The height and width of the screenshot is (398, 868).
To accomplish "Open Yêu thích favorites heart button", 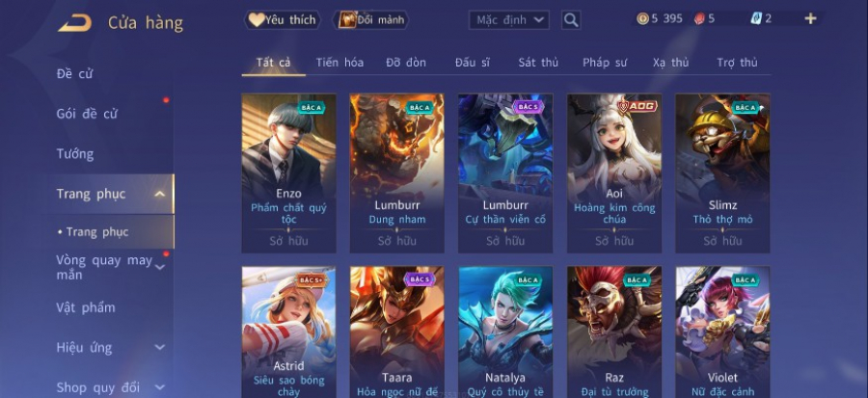I will click(x=283, y=20).
